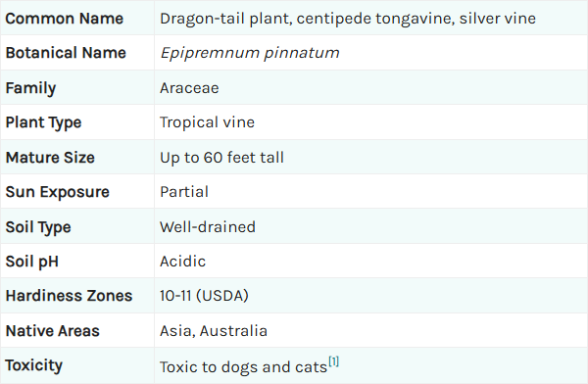Select the Well-drained value
588x384 pixels.
pos(208,227)
